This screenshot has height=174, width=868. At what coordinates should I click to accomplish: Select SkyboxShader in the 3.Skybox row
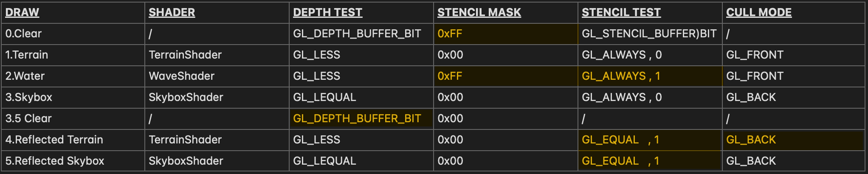pyautogui.click(x=186, y=97)
